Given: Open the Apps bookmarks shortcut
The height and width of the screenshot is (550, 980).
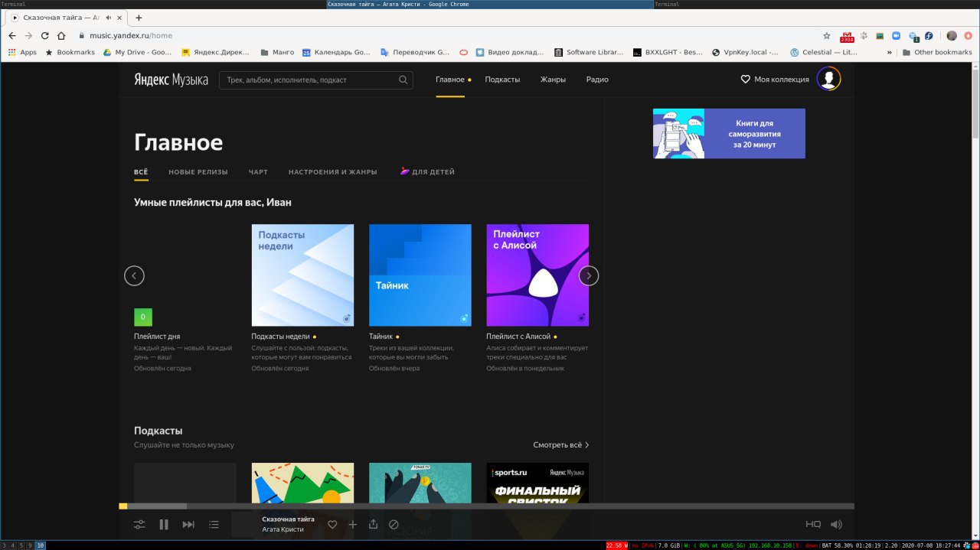Looking at the screenshot, I should (22, 52).
